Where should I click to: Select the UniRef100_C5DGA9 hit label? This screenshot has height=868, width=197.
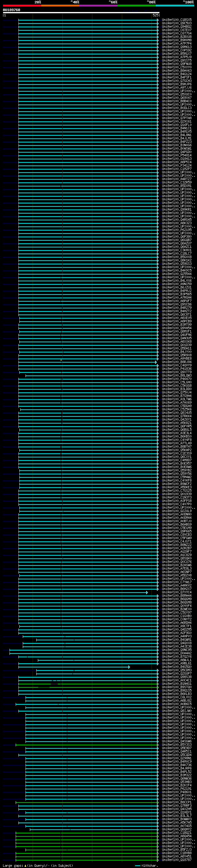pyautogui.click(x=176, y=406)
